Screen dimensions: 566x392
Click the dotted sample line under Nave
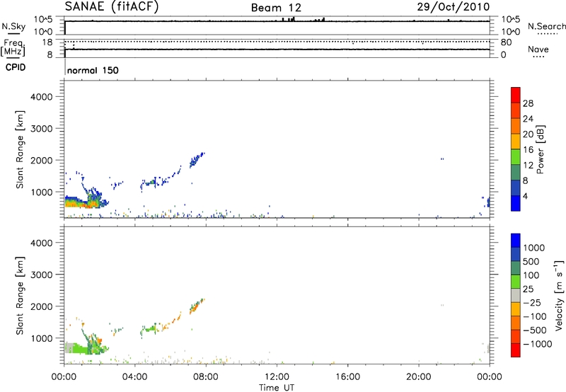(538, 57)
